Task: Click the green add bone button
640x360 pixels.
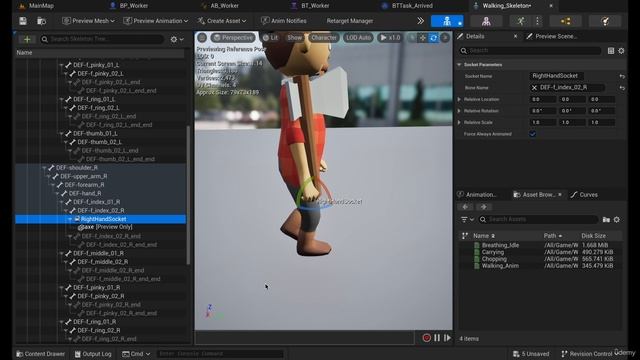Action: [27, 39]
